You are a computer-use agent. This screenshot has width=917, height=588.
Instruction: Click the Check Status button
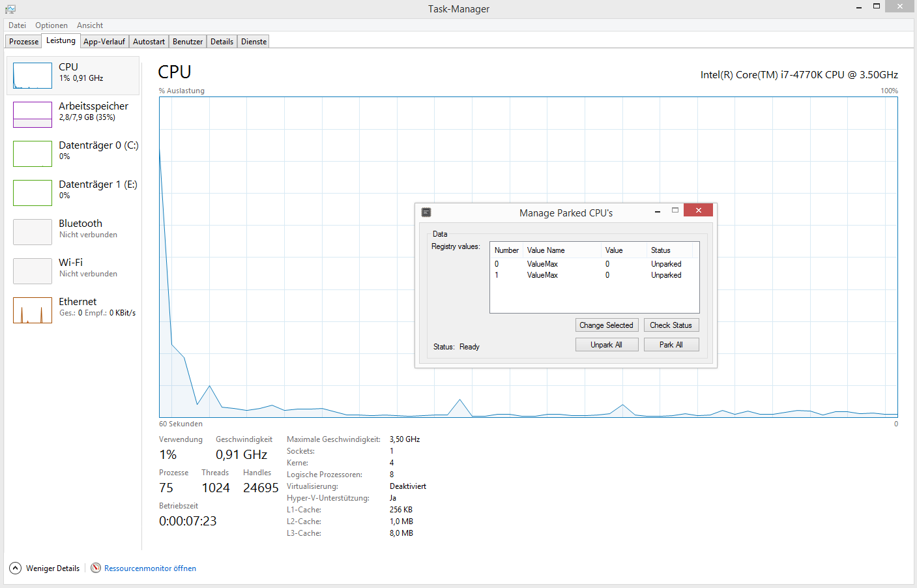coord(671,325)
